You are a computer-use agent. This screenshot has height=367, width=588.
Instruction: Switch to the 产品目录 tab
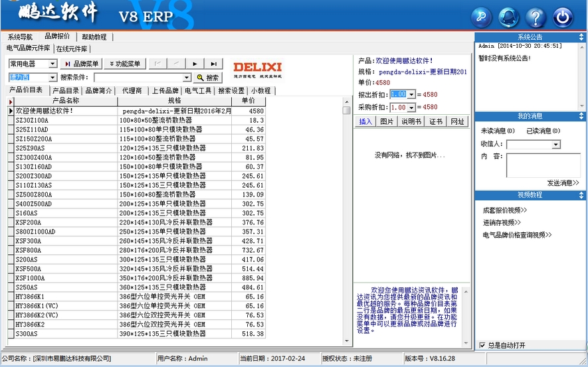pos(66,91)
